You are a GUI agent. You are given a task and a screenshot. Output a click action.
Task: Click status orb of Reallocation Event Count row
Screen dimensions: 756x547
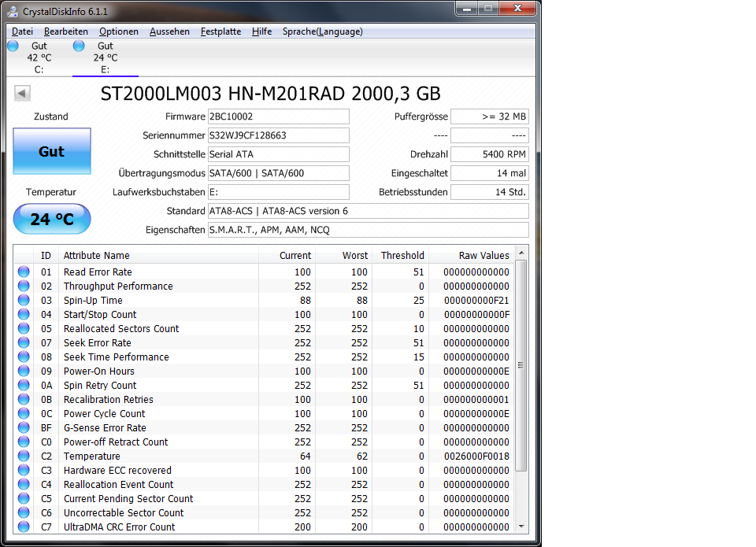24,484
